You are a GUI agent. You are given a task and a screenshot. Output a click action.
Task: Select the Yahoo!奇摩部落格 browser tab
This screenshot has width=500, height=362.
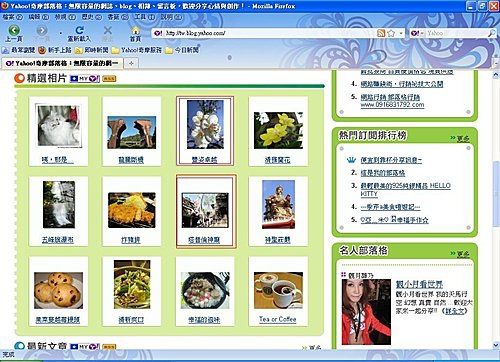pos(63,63)
